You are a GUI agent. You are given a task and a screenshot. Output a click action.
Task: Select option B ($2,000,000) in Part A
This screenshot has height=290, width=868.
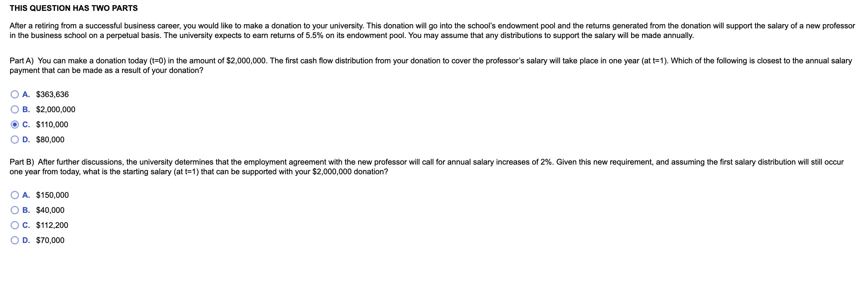tap(14, 109)
